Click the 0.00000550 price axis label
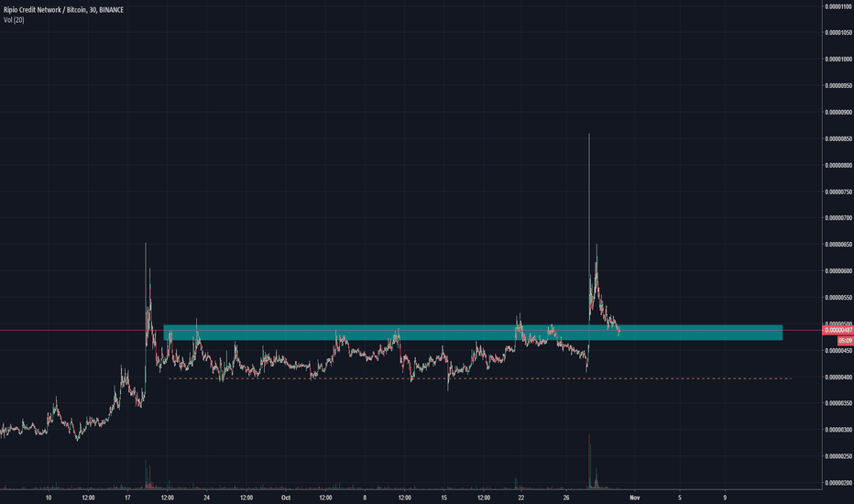 [838, 298]
